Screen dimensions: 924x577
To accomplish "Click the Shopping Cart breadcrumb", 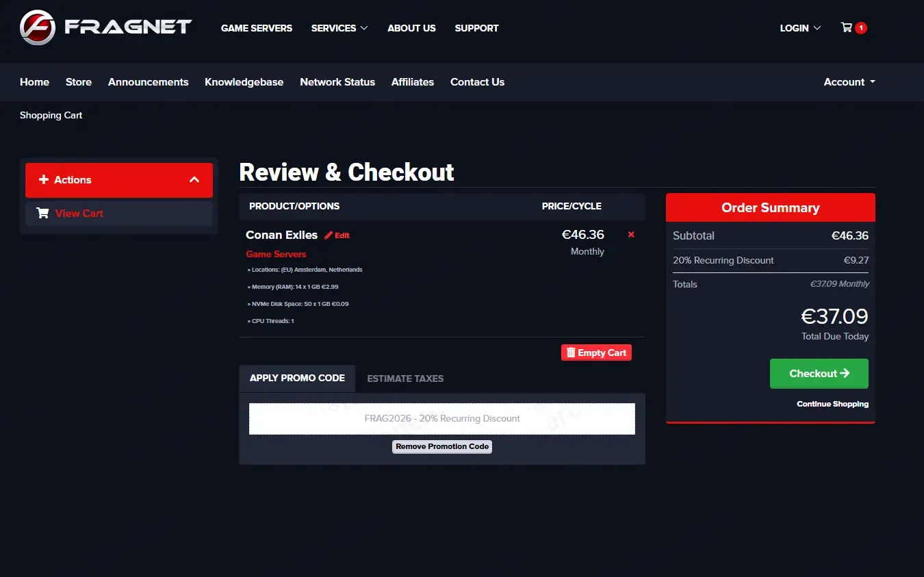I will coord(51,116).
